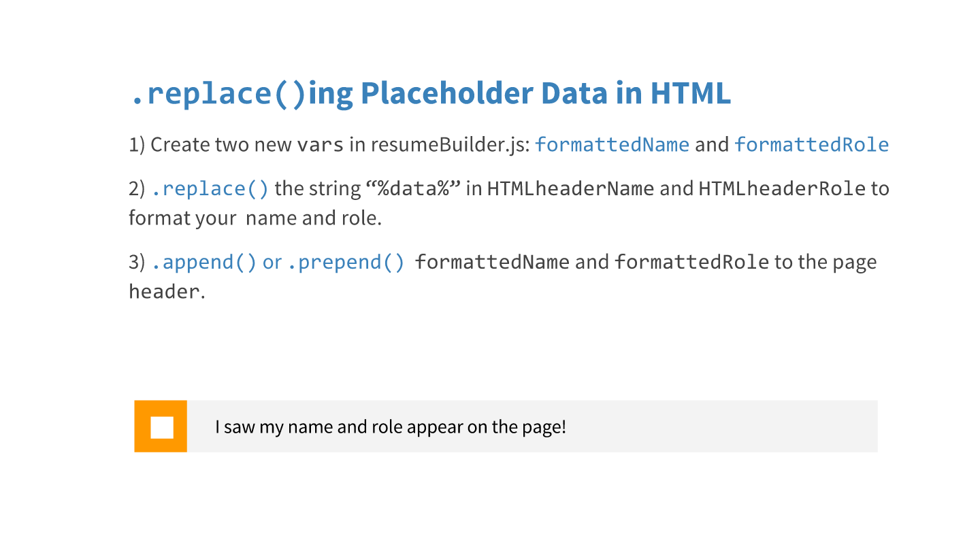Click the 'header' code word ending step 3
Viewport: 980px width, 551px height.
[x=164, y=292]
